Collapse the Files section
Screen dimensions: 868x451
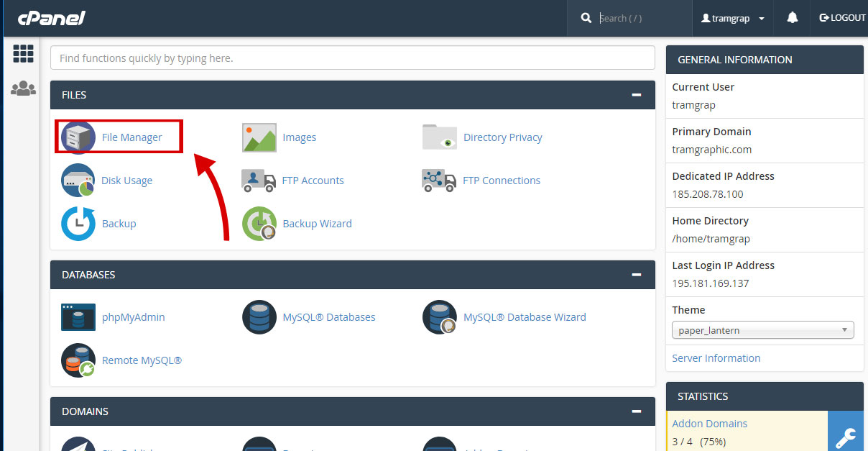636,95
